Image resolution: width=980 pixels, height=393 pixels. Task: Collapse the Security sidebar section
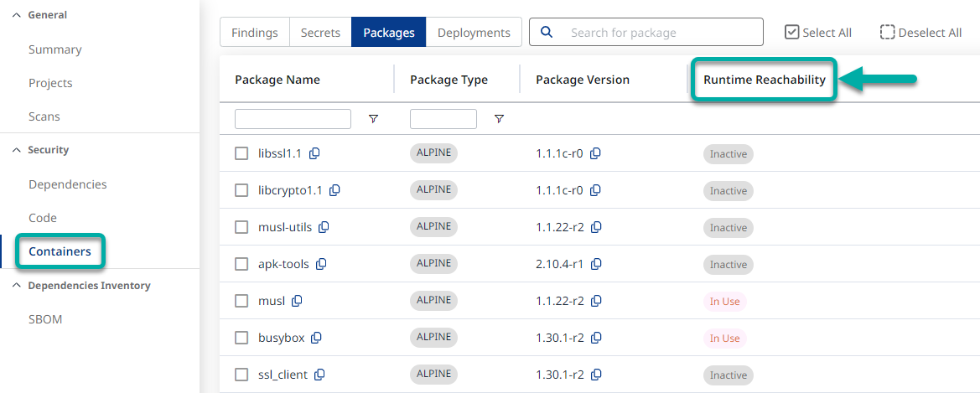pyautogui.click(x=16, y=150)
